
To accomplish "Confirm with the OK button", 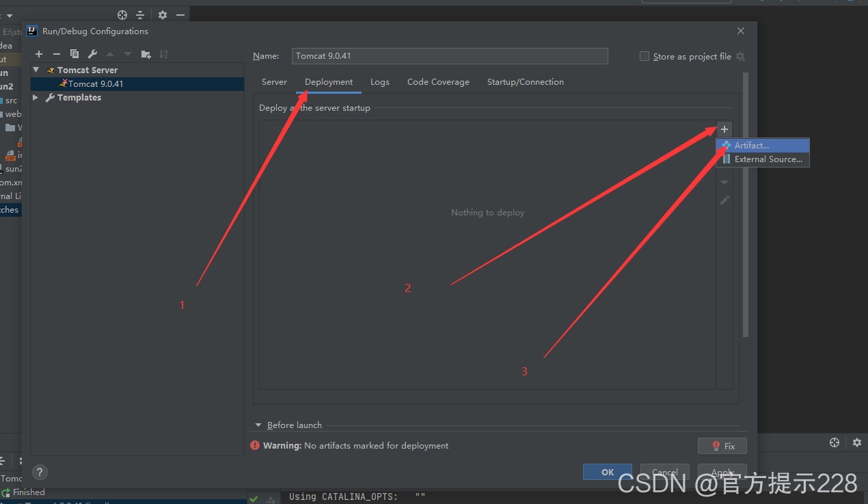I will (608, 472).
